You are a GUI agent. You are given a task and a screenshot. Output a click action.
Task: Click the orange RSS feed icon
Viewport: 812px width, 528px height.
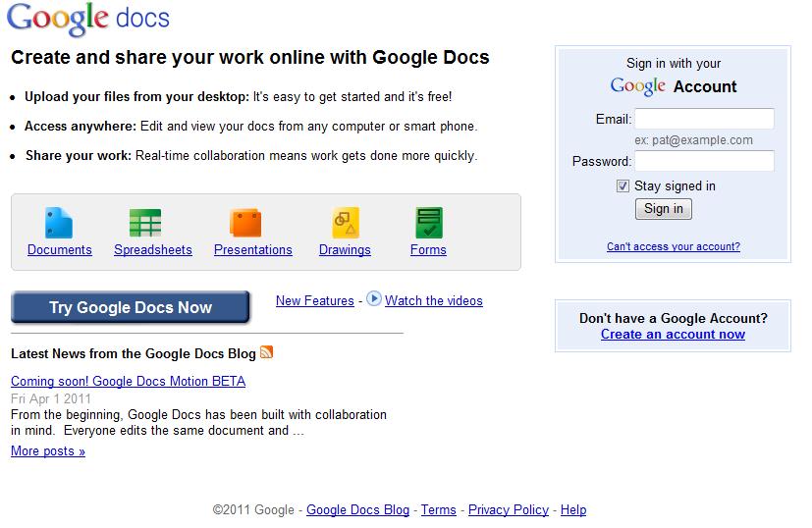266,352
